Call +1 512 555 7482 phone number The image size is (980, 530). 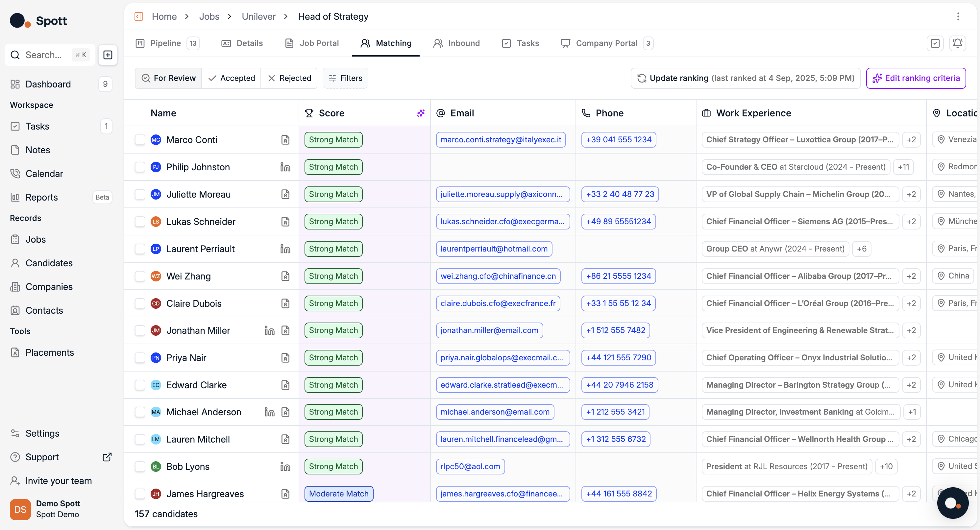click(616, 330)
